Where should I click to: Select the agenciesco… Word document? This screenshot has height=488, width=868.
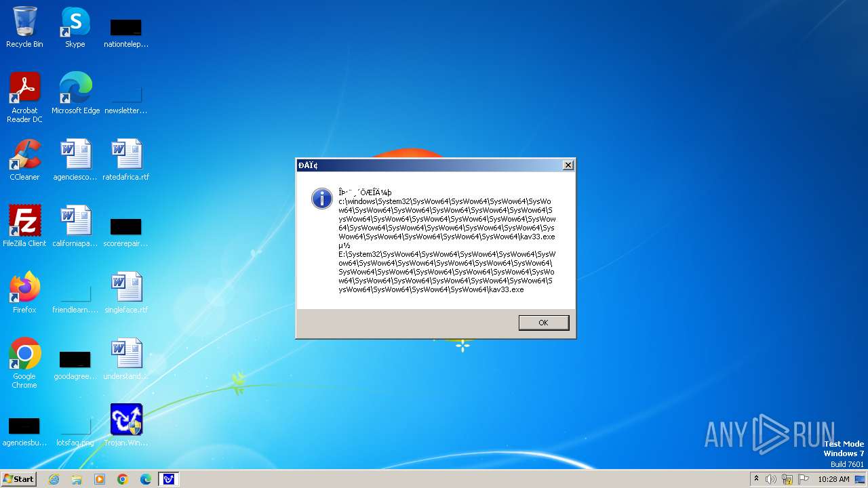pyautogui.click(x=75, y=160)
